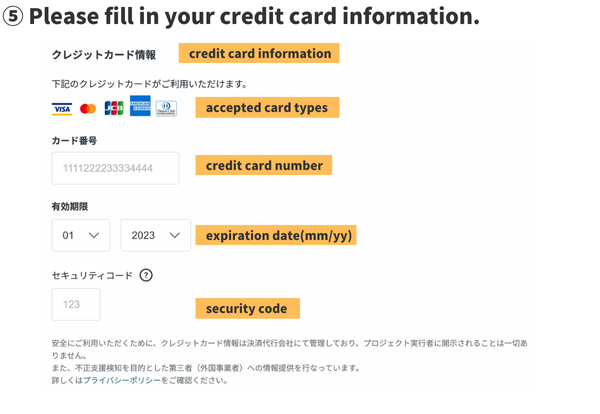Click the "expiration date(mm/yy)" annotation
600x414 pixels.
(276, 236)
